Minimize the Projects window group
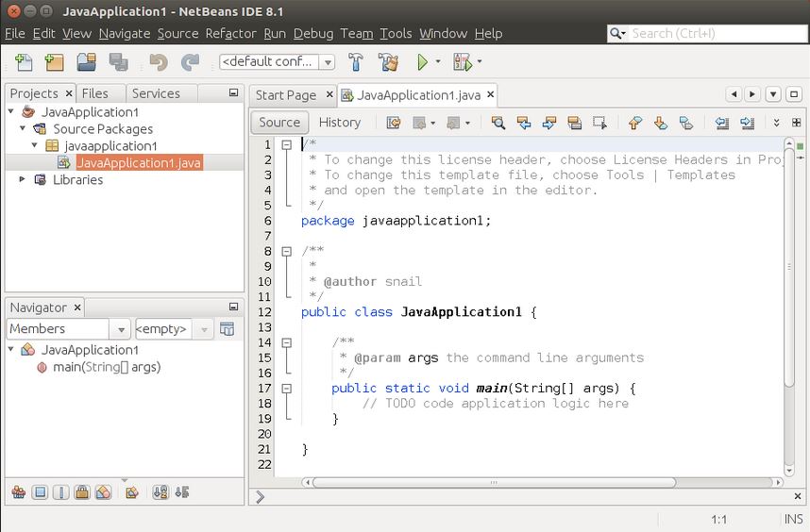Screen dimensions: 810x532 pyautogui.click(x=233, y=92)
